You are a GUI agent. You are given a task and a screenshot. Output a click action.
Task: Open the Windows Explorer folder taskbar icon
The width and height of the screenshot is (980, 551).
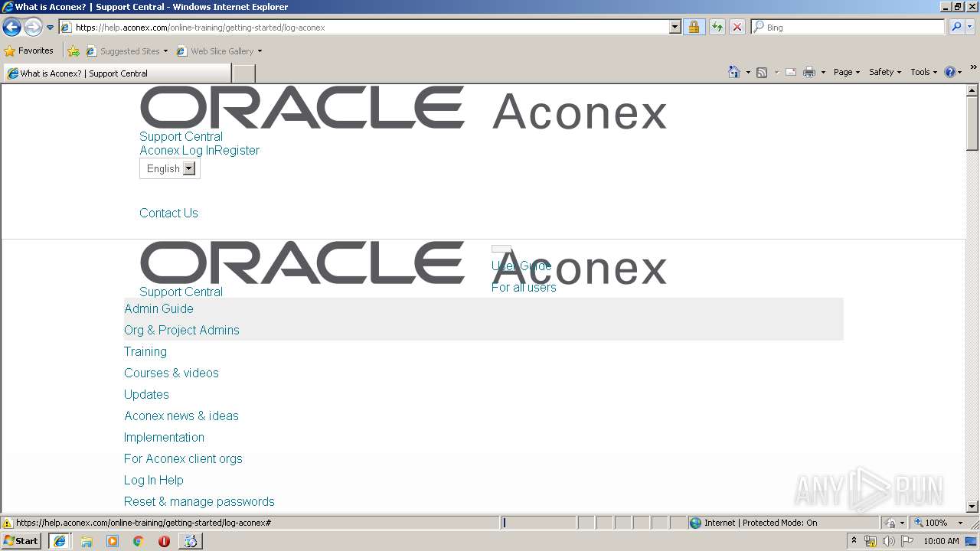pyautogui.click(x=87, y=541)
